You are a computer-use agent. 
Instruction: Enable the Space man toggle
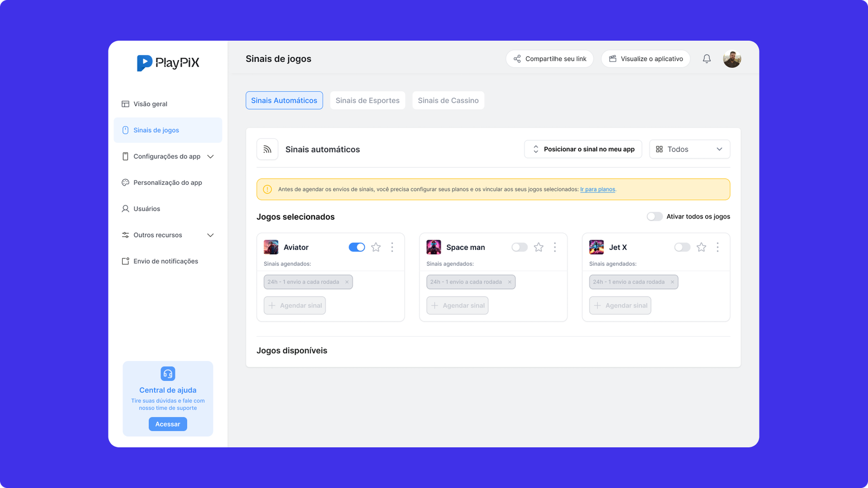click(x=520, y=247)
